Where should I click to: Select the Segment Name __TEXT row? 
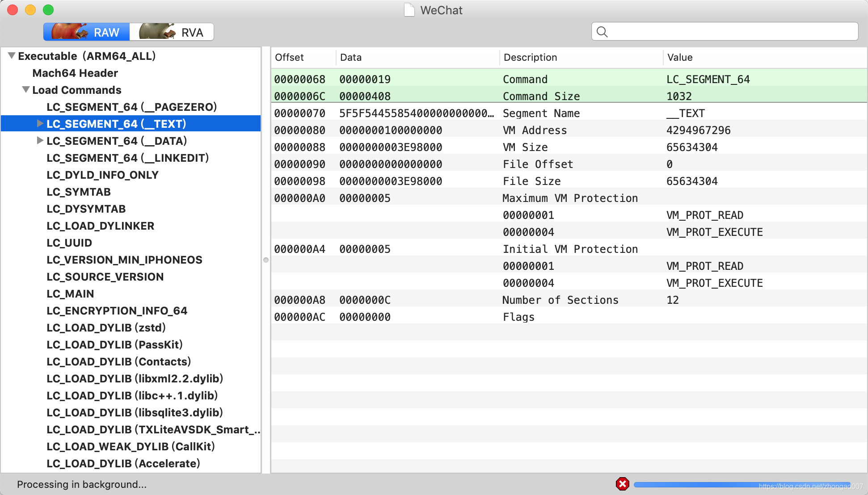(x=541, y=113)
